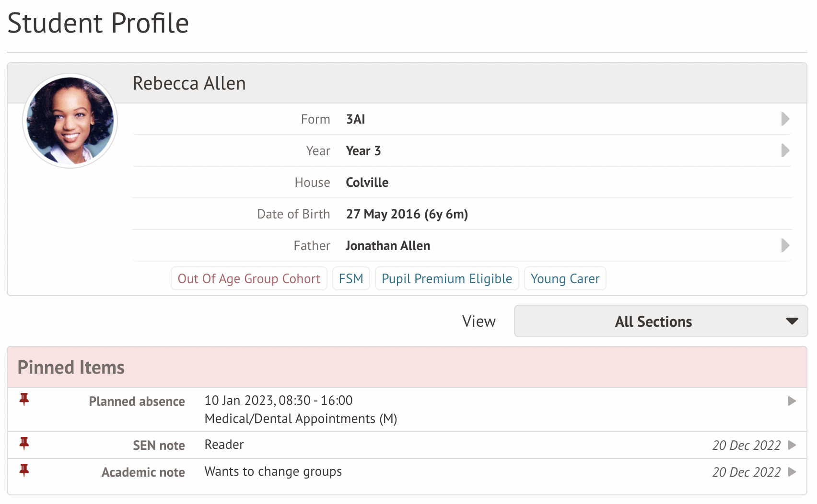Select the Young Carer tag
The image size is (817, 504).
[x=565, y=278]
